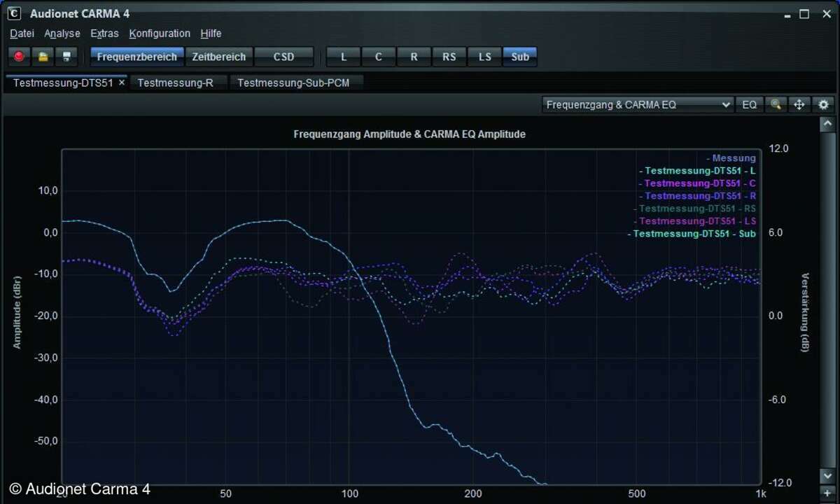Switch to Frequenzbereich view
Viewport: 840px width, 504px height.
tap(137, 57)
